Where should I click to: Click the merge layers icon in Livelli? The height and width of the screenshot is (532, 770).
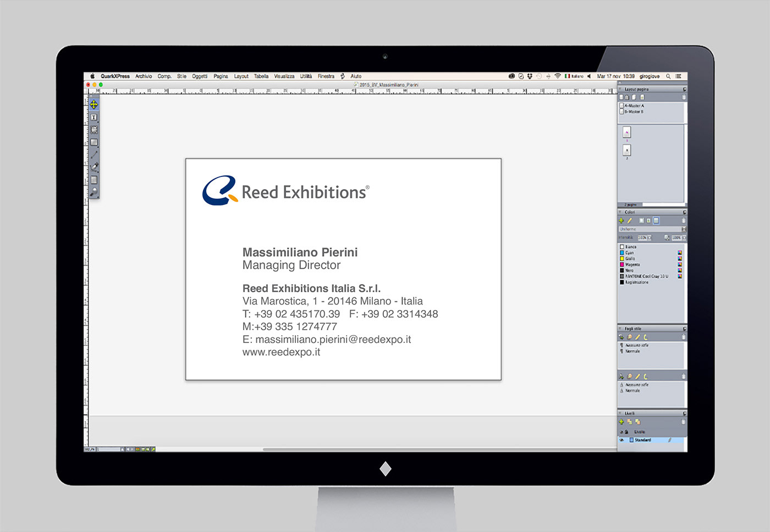638,422
